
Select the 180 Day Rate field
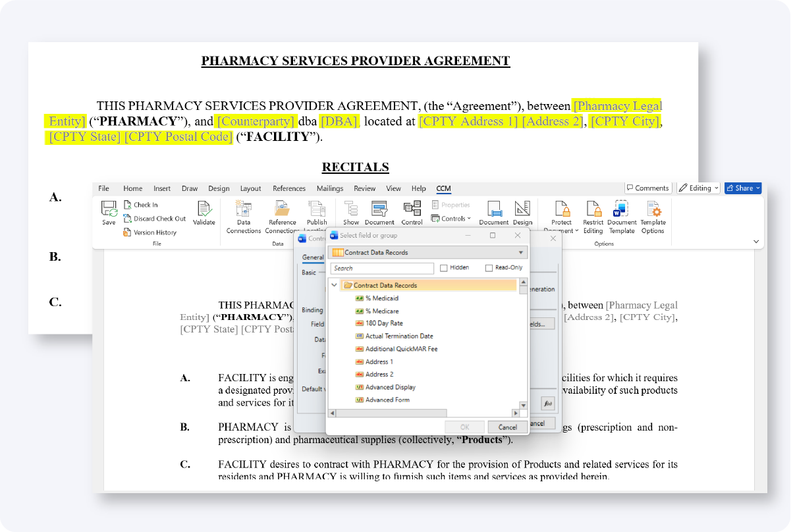(384, 323)
